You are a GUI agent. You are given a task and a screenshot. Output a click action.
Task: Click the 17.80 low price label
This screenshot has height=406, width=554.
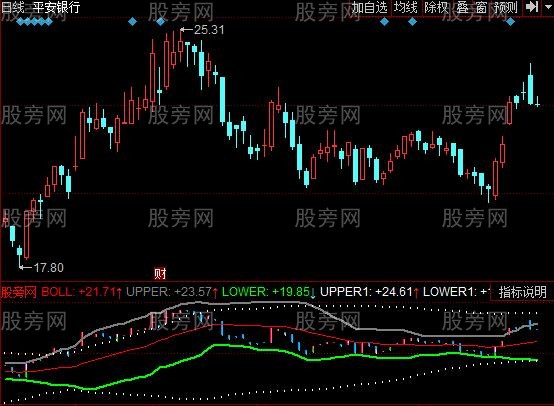(49, 267)
